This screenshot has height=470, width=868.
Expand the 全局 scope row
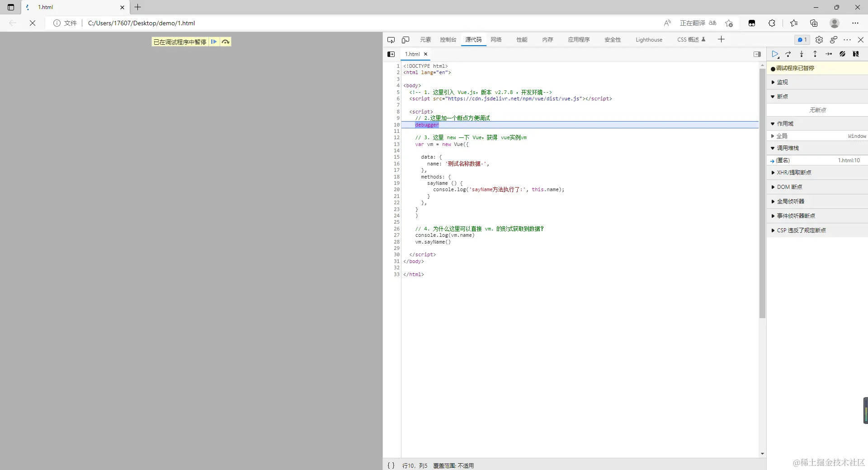[x=817, y=136]
